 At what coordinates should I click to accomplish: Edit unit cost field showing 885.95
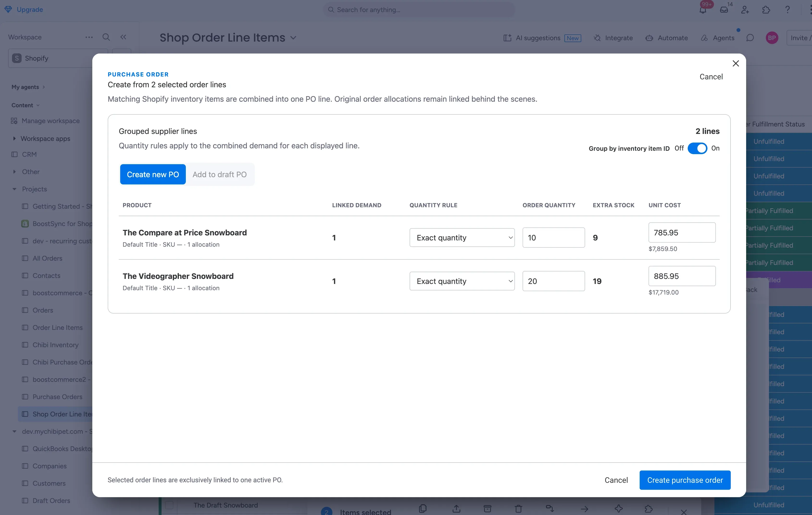[x=682, y=276]
